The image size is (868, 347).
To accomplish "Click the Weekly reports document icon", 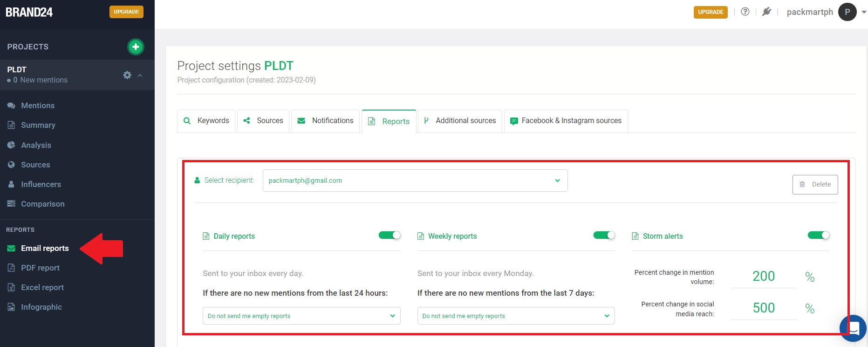I will point(421,236).
